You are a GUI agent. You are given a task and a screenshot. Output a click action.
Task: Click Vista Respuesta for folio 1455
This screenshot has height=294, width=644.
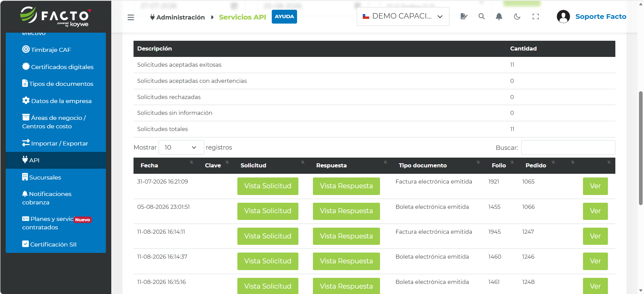click(x=346, y=211)
